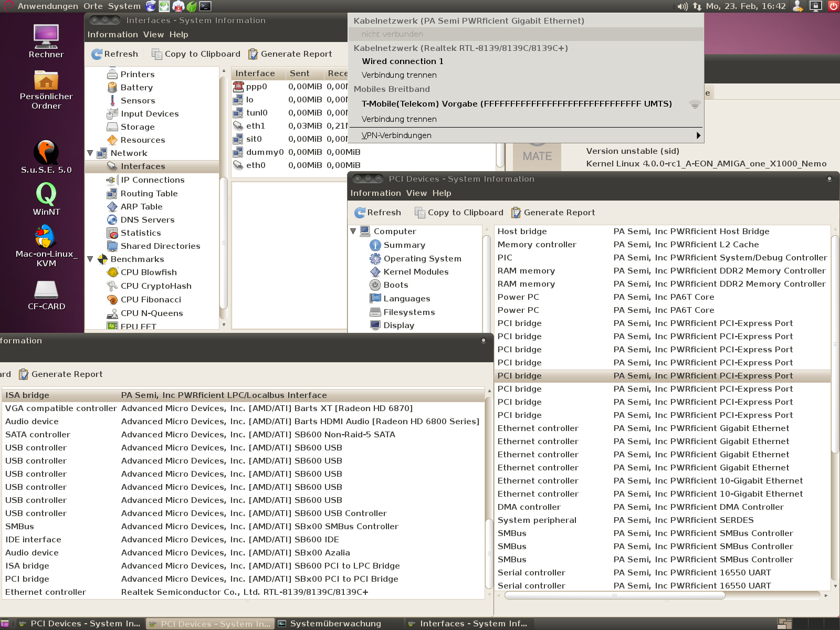Select the eth1 interface row
Viewport: 840px width, 630px height.
pyautogui.click(x=256, y=126)
